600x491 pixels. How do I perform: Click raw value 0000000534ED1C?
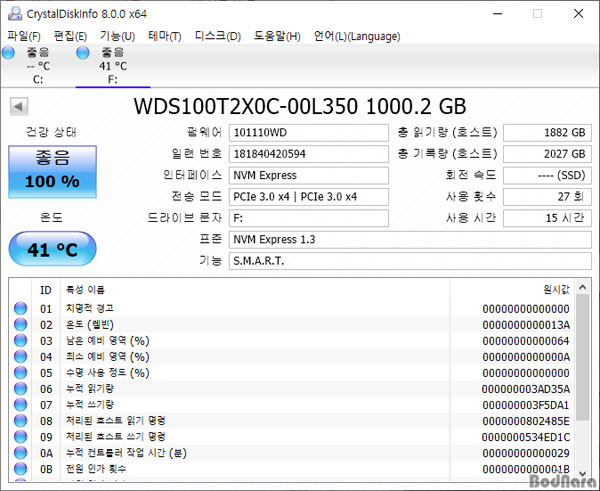[x=526, y=437]
